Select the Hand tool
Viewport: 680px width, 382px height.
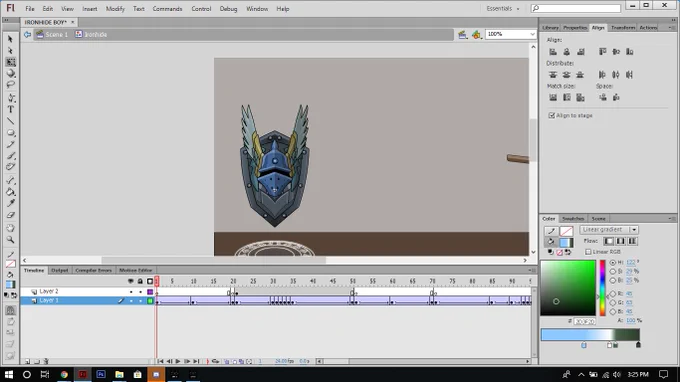click(x=10, y=228)
